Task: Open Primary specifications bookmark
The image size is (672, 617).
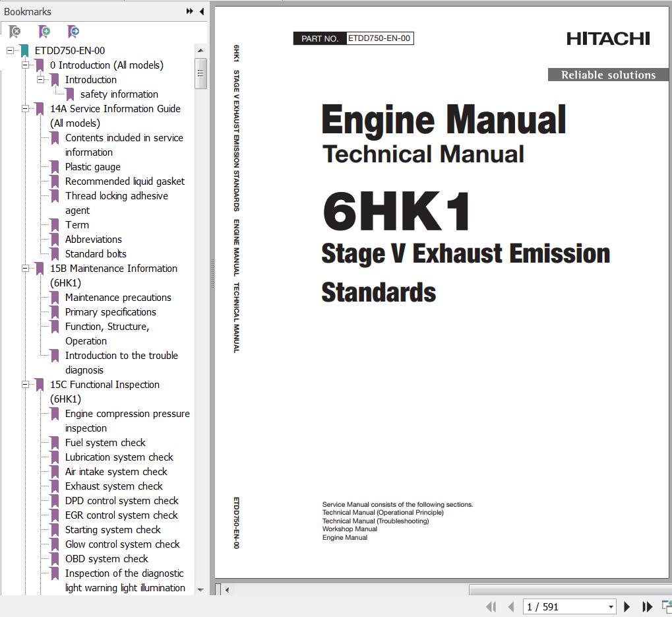Action: pos(111,312)
